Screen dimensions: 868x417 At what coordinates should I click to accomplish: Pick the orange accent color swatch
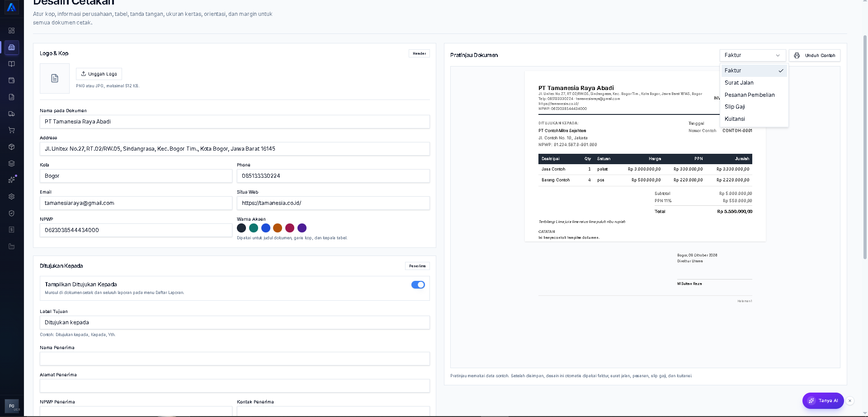point(278,228)
